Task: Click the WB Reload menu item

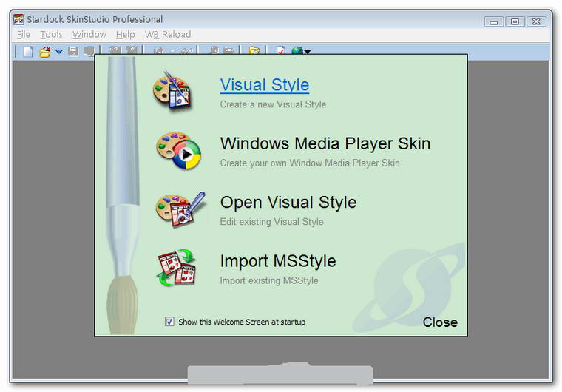Action: [x=168, y=35]
